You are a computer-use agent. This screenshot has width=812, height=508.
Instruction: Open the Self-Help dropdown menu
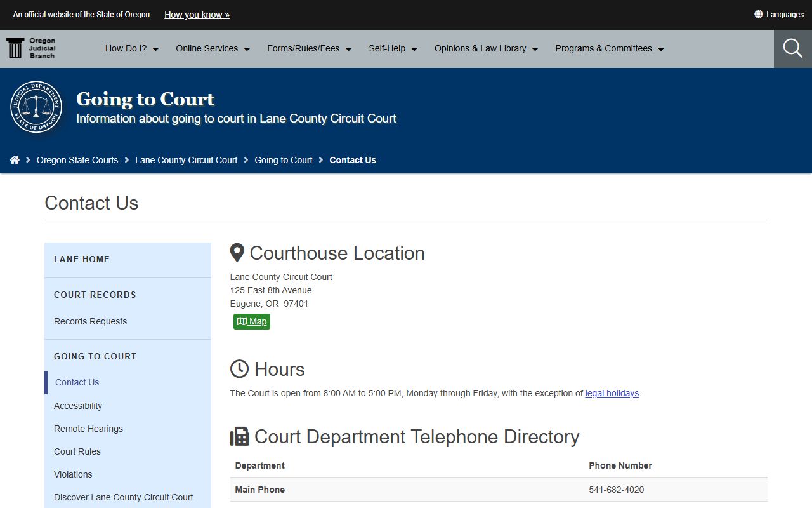(393, 48)
